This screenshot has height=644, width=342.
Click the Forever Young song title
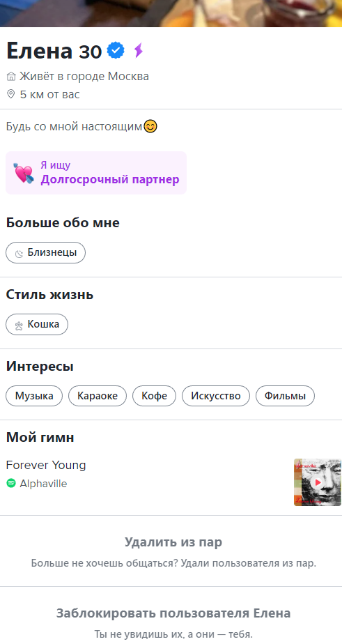(46, 466)
